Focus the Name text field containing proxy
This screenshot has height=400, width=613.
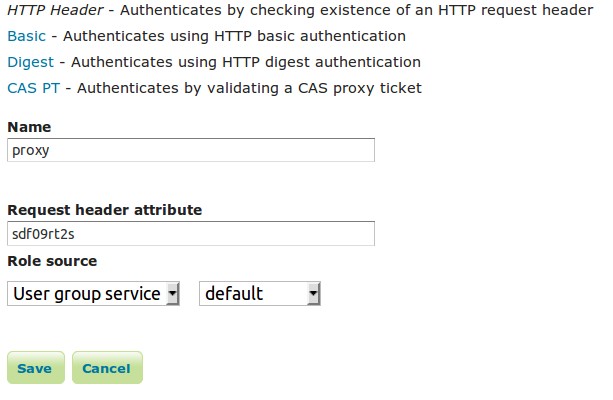(x=190, y=150)
